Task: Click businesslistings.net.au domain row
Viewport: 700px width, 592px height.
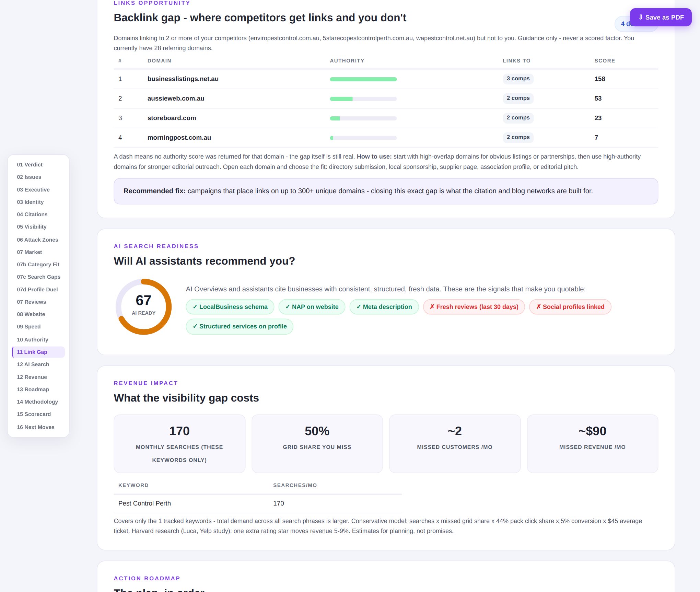Action: tap(386, 79)
